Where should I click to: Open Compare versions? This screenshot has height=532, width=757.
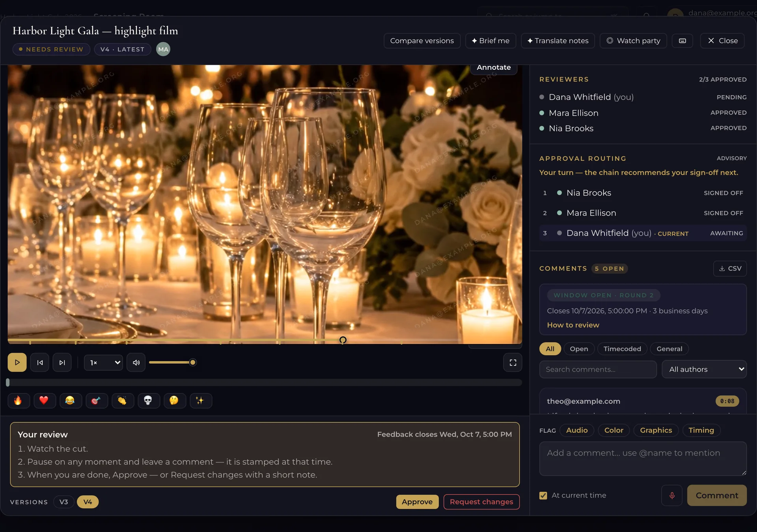click(x=422, y=41)
